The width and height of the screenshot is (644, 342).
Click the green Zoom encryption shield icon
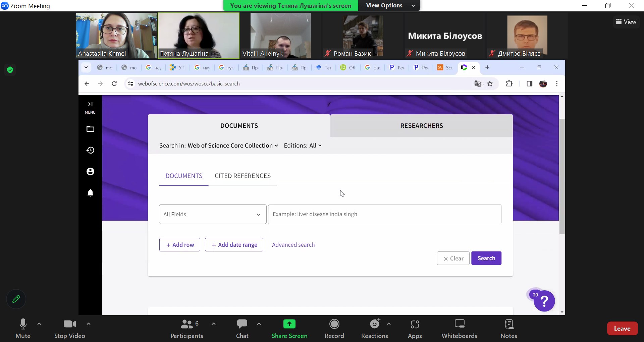coord(10,70)
